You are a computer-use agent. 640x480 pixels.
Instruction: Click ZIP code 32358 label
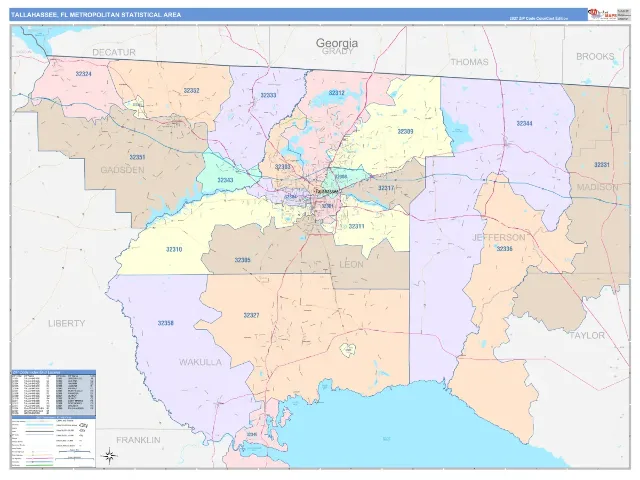click(x=165, y=323)
